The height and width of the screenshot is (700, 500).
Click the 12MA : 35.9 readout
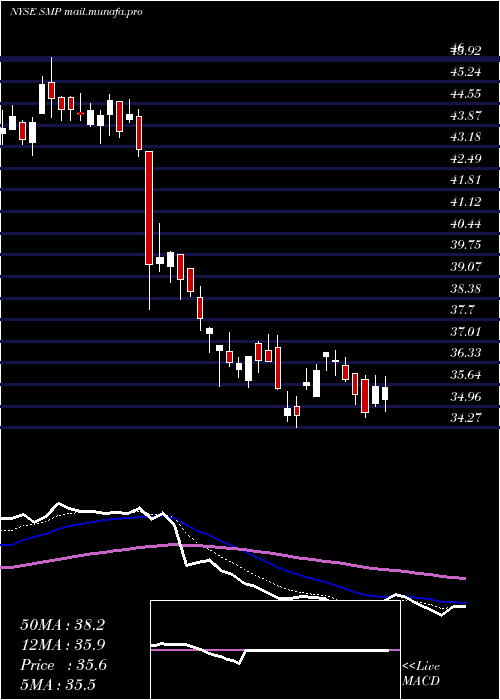[x=62, y=645]
